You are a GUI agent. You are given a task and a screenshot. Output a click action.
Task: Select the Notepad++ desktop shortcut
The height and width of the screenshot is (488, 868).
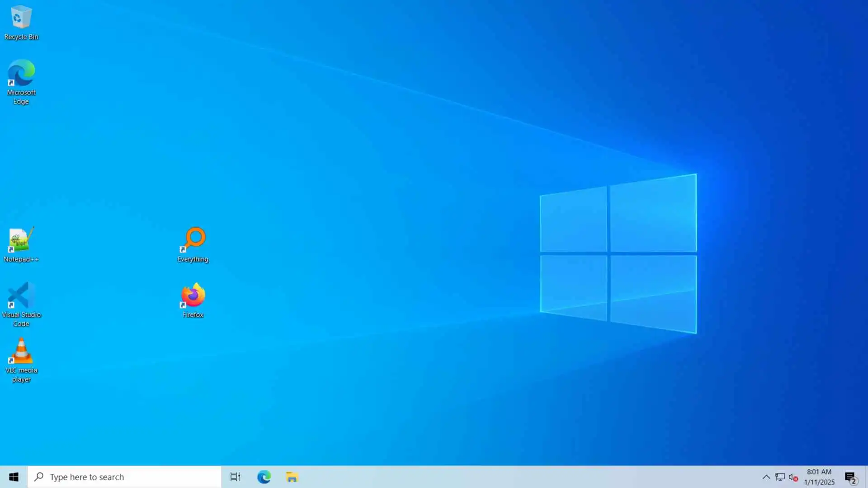coord(21,240)
